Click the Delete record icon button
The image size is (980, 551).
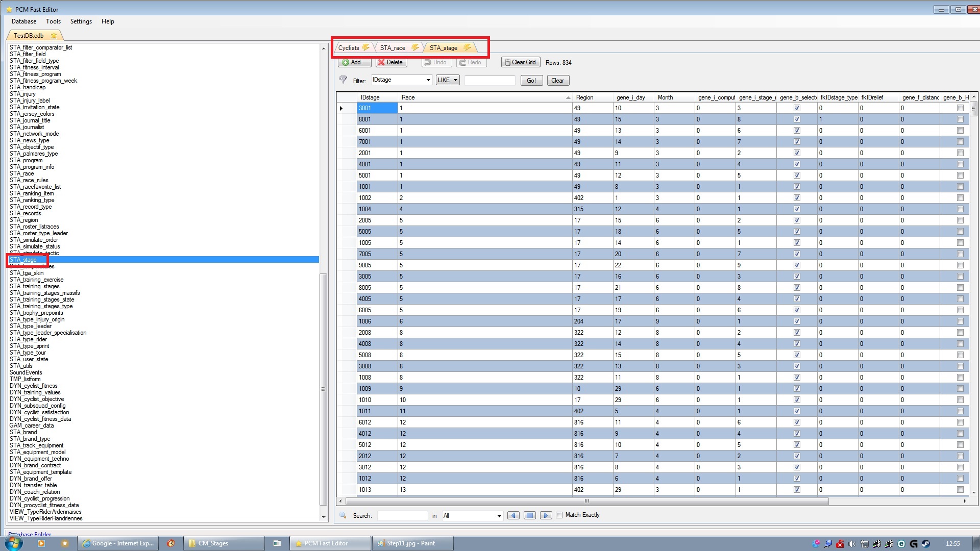pyautogui.click(x=390, y=62)
